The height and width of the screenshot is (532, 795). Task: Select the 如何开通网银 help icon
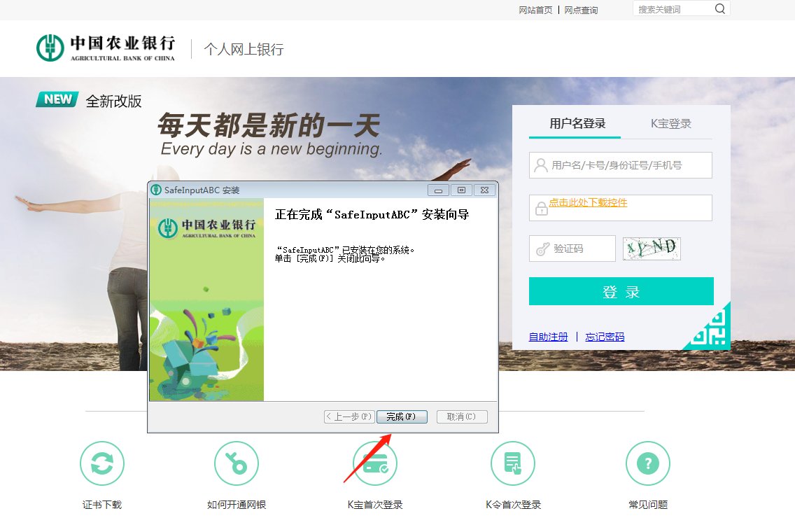coord(236,463)
